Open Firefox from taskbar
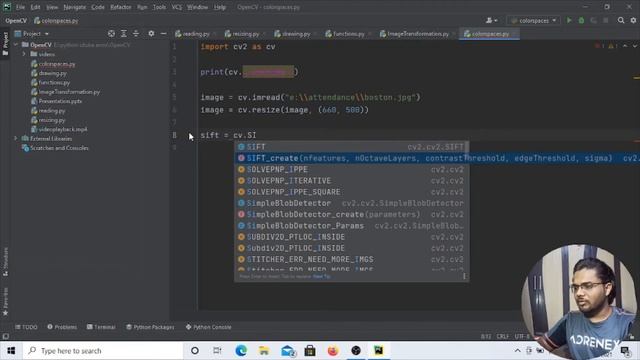The width and height of the screenshot is (640, 360). pos(333,351)
